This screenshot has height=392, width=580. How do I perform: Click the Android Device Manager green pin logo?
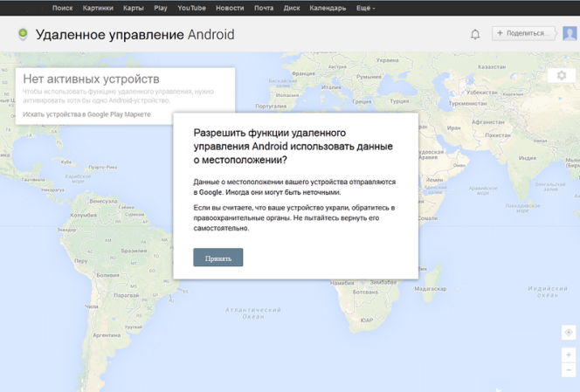pyautogui.click(x=23, y=34)
